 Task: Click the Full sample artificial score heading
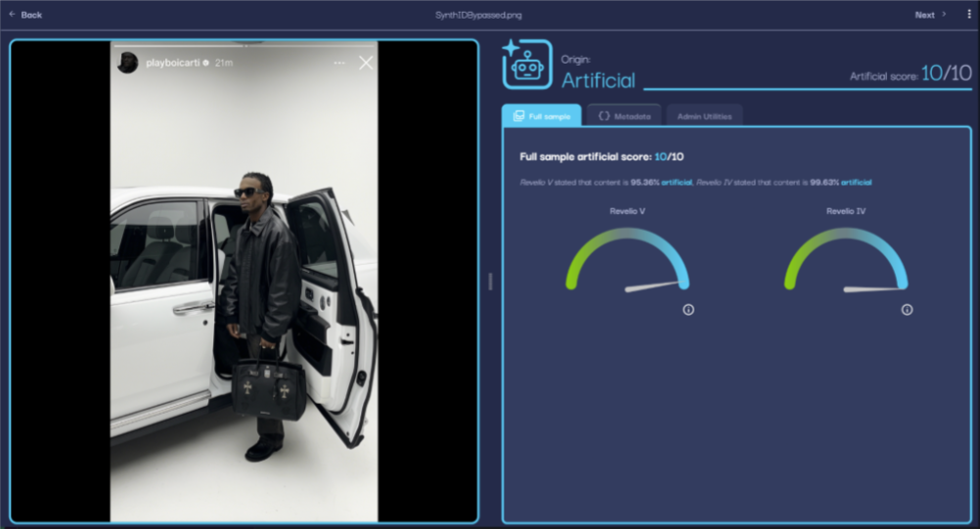point(601,156)
